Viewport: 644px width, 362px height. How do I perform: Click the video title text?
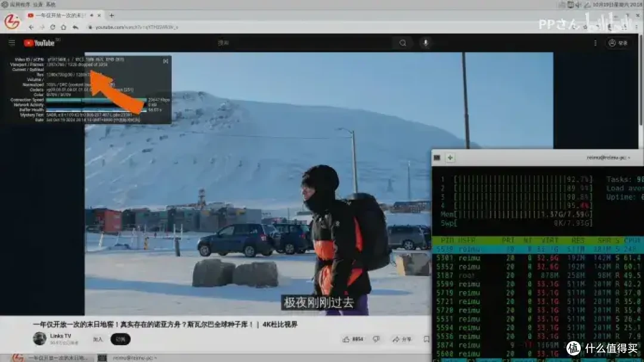[165, 324]
